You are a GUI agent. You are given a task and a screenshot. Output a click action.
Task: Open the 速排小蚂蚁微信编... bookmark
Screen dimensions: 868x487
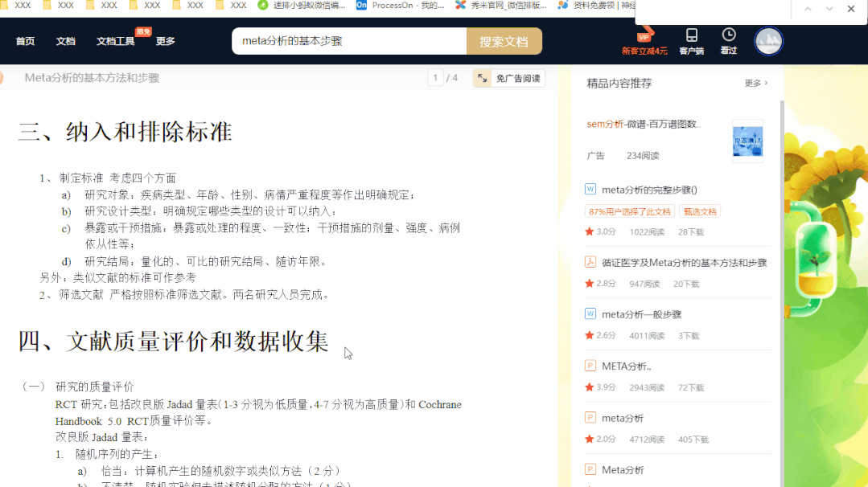(x=302, y=5)
